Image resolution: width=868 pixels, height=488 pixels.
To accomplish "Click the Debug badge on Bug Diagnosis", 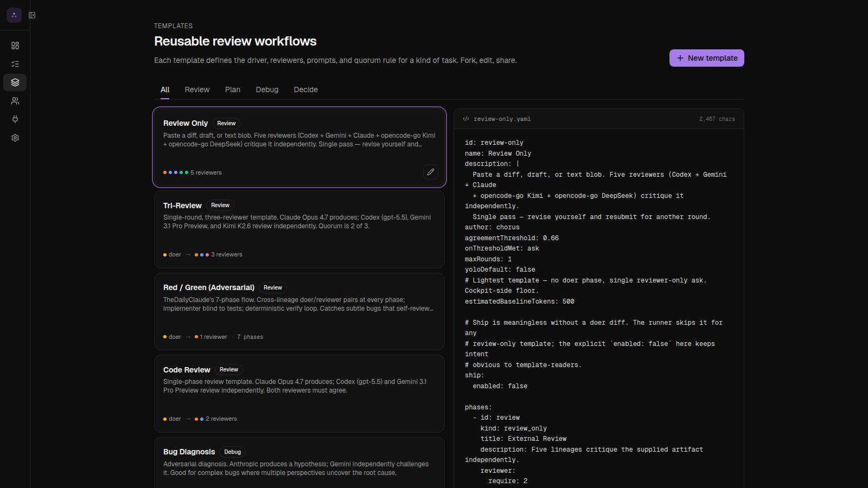I will pos(233,452).
